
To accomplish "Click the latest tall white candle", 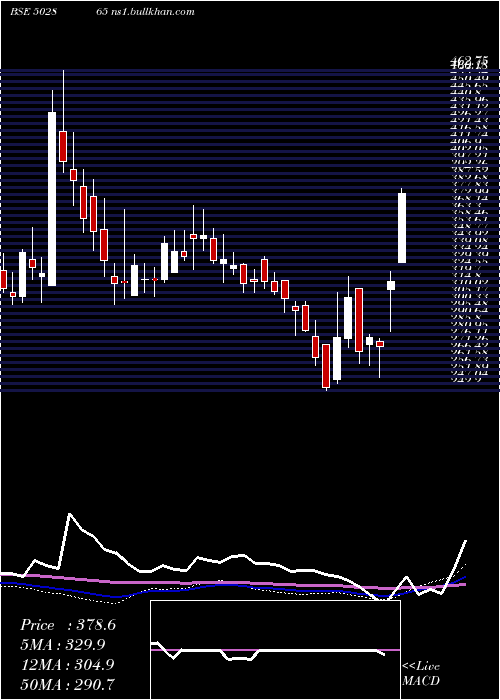I will click(x=402, y=228).
